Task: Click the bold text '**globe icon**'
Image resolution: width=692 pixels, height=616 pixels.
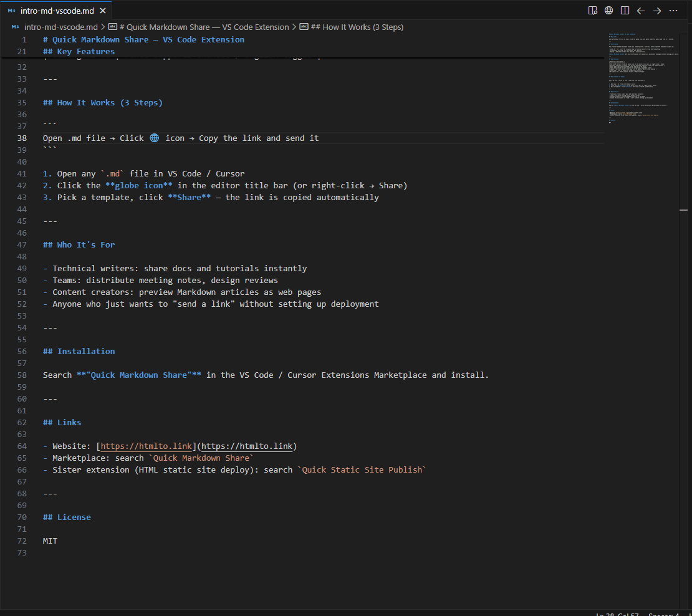Action: [139, 186]
